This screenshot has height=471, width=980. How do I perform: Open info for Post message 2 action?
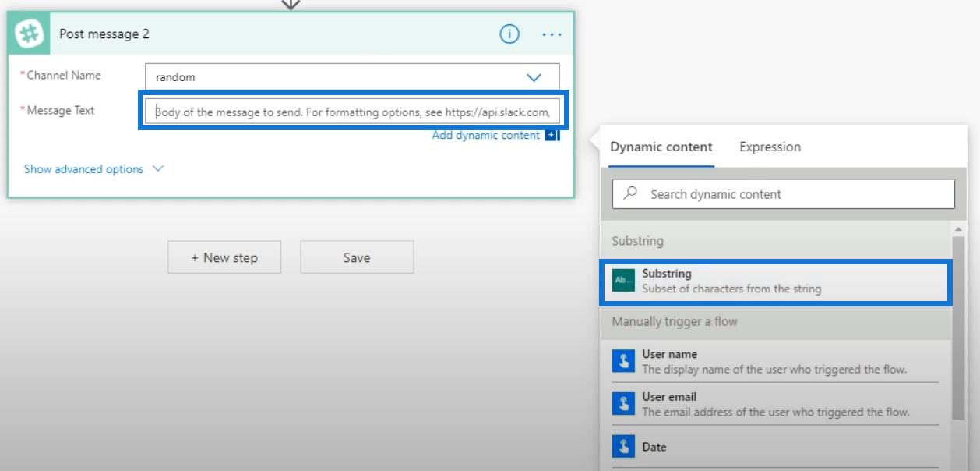tap(509, 34)
